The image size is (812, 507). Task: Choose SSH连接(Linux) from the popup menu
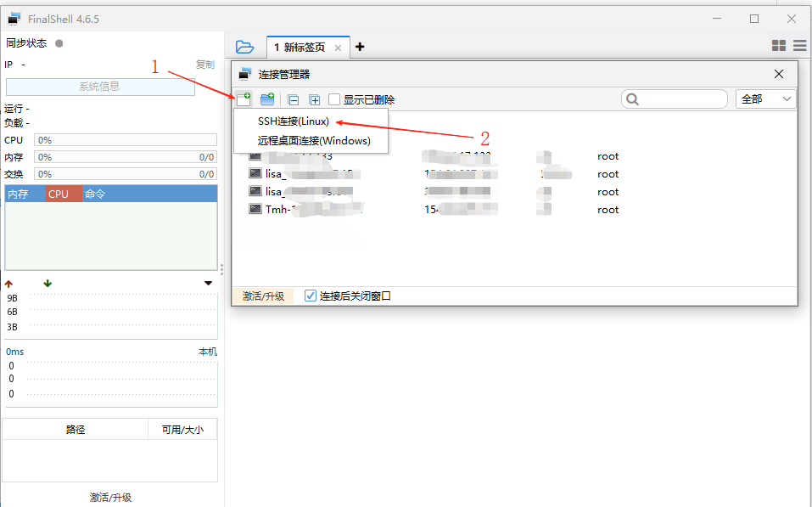(293, 121)
